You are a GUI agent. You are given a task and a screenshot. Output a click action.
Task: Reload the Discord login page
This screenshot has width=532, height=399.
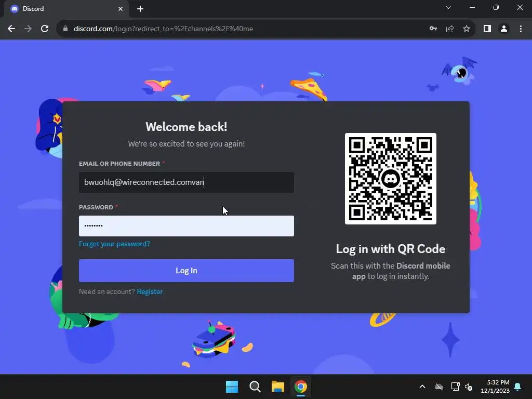tap(45, 29)
